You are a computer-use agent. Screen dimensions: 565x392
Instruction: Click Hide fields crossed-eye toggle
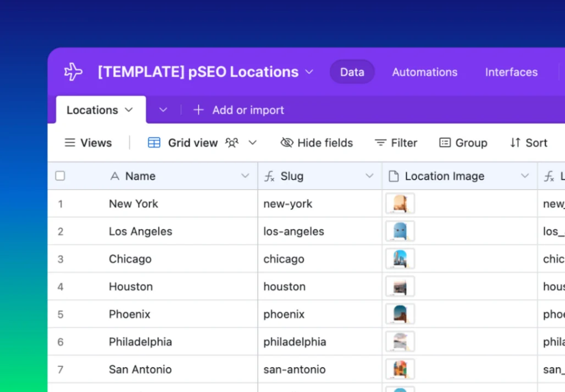(287, 143)
